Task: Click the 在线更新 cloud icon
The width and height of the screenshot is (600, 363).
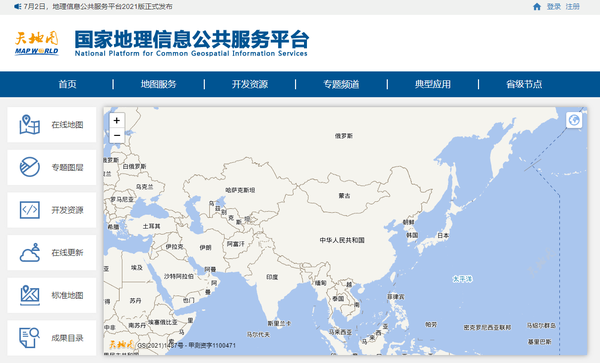Action: pyautogui.click(x=29, y=252)
